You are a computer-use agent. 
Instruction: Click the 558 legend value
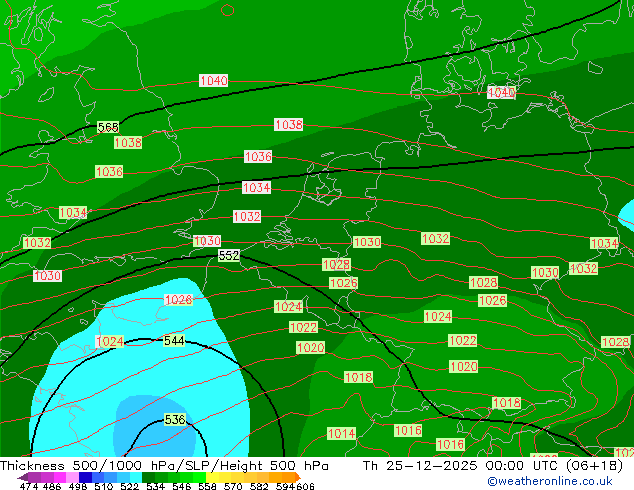click(207, 486)
